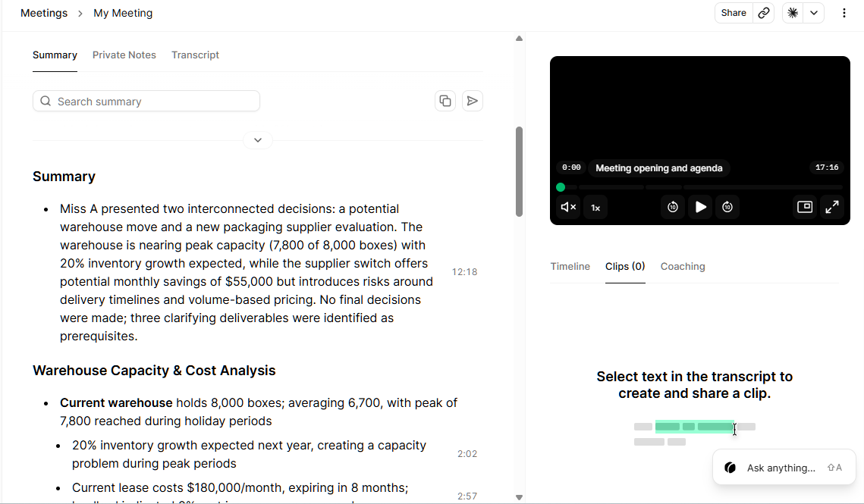Click the Share button
864x504 pixels.
click(734, 13)
